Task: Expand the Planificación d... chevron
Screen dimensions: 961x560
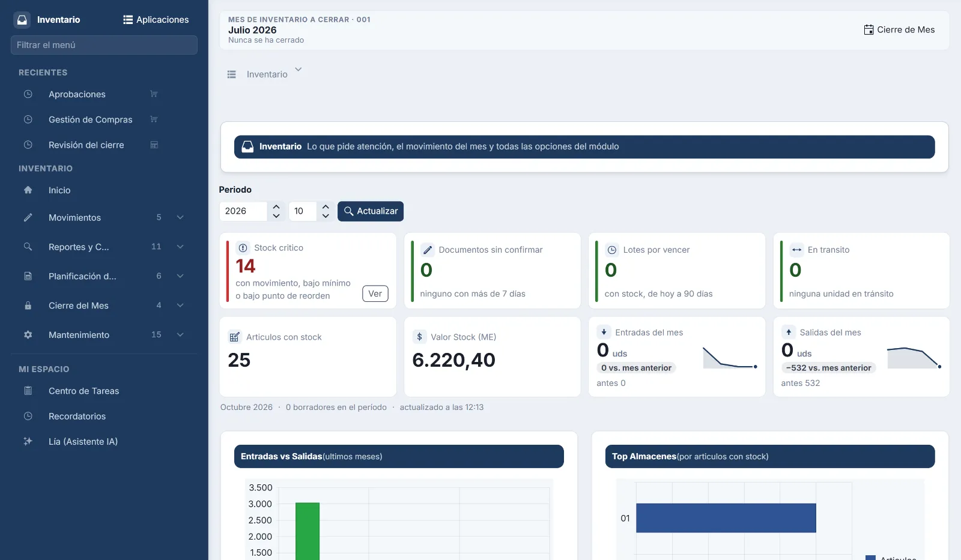Action: [180, 276]
